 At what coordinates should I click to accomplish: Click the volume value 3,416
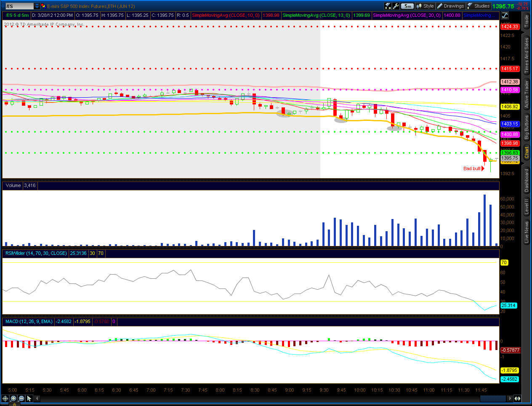point(30,185)
